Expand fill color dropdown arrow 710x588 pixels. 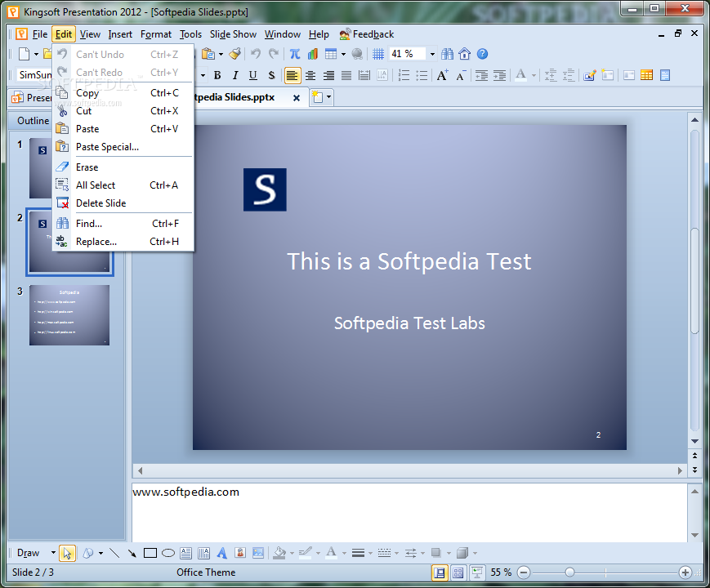[292, 553]
